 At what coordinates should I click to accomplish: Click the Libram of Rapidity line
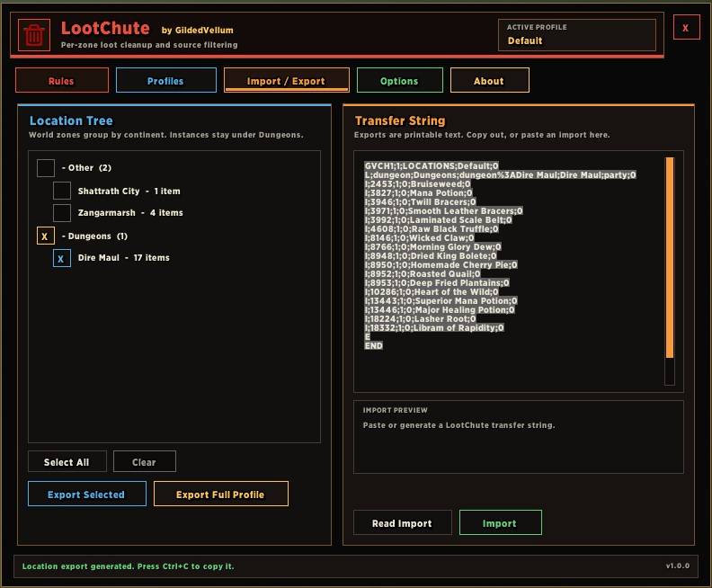click(434, 328)
